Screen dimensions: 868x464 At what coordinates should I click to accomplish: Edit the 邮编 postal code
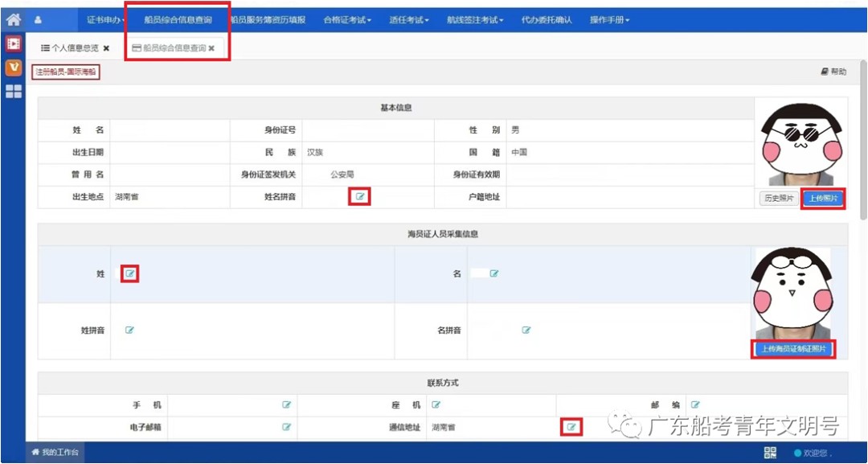click(695, 404)
